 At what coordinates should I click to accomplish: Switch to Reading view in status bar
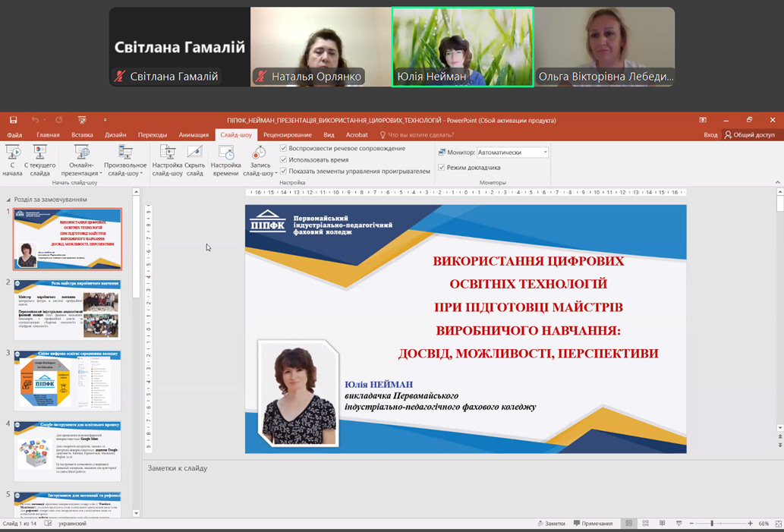pos(662,524)
